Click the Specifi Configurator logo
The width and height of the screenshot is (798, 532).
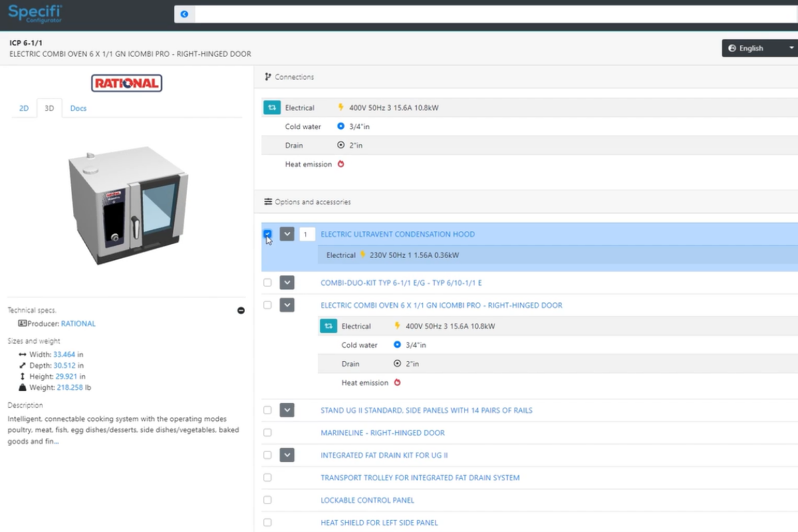point(35,13)
